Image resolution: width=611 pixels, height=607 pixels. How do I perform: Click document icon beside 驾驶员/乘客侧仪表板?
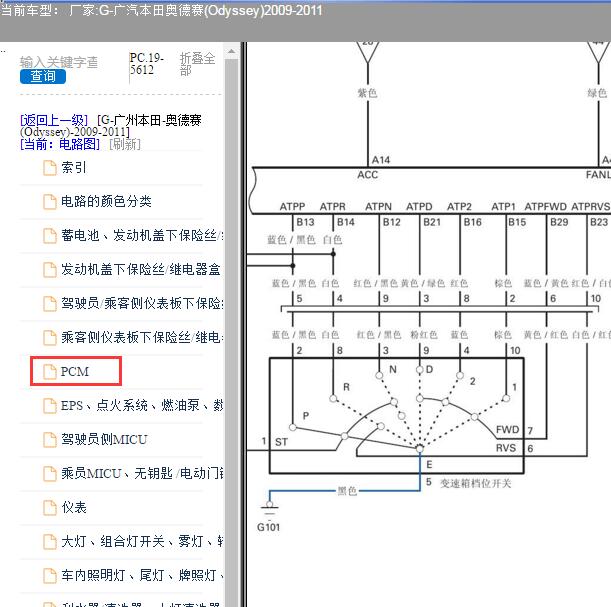tap(50, 304)
